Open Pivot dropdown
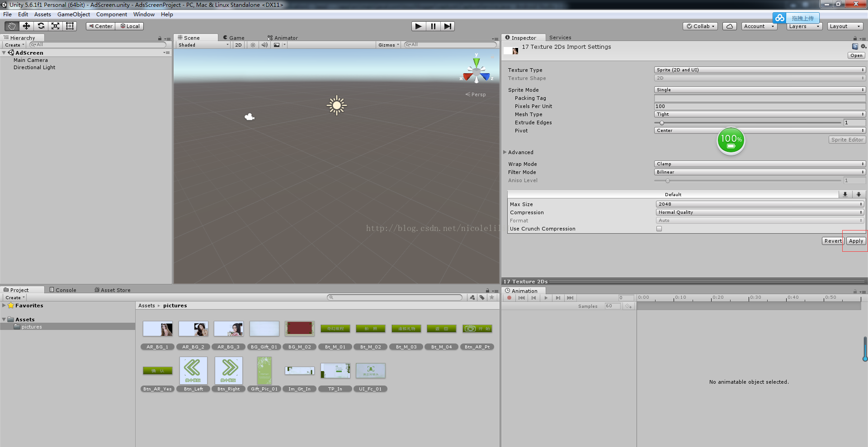This screenshot has width=868, height=447. pyautogui.click(x=759, y=130)
